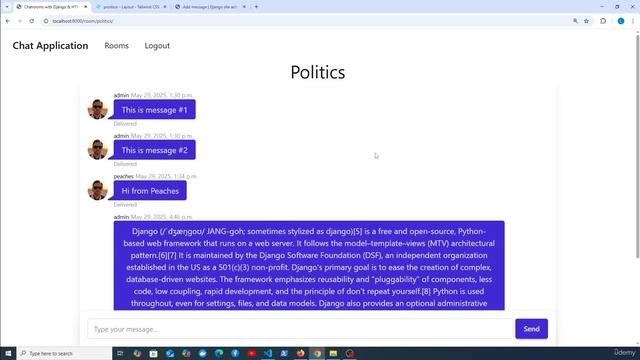This screenshot has height=360, width=640.
Task: Close the Chatrooms with Django tab
Action: [x=85, y=7]
